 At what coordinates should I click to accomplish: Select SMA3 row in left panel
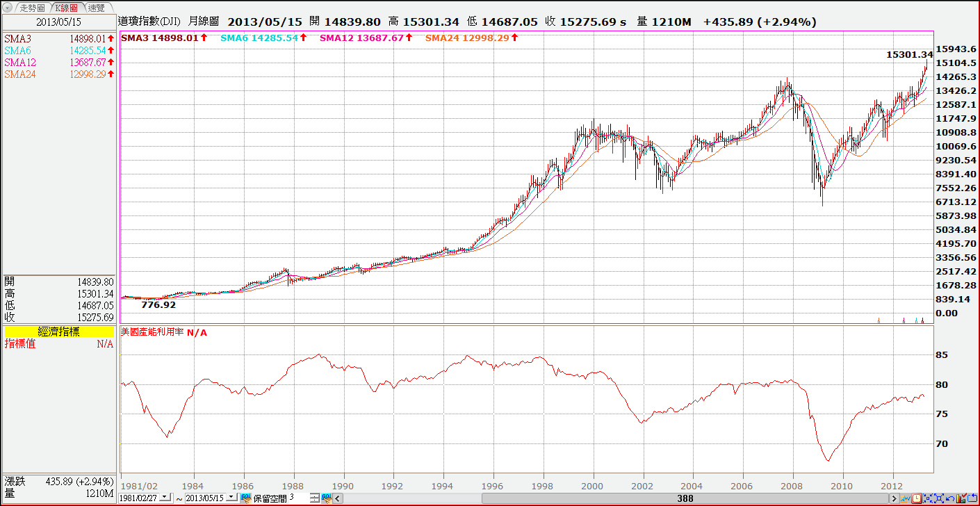(x=58, y=38)
